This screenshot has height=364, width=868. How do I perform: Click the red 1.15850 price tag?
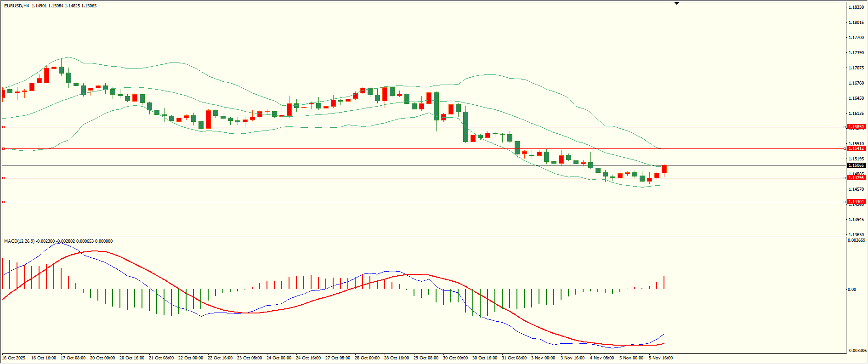click(x=856, y=127)
